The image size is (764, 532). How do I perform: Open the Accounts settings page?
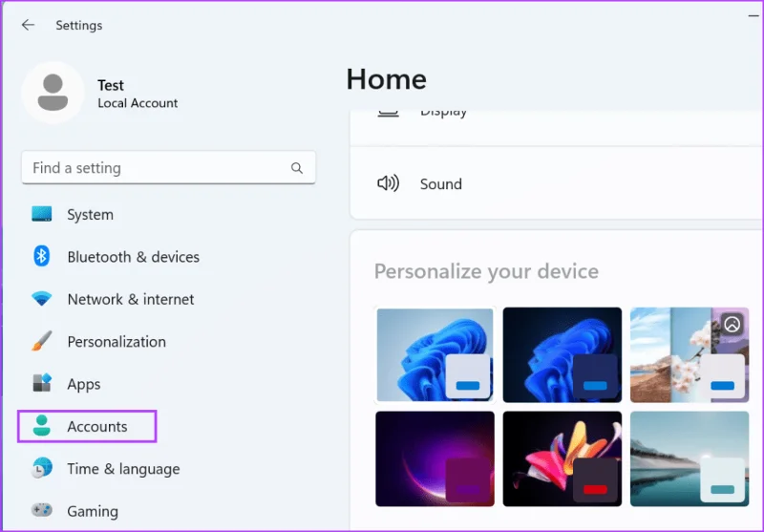(x=87, y=426)
